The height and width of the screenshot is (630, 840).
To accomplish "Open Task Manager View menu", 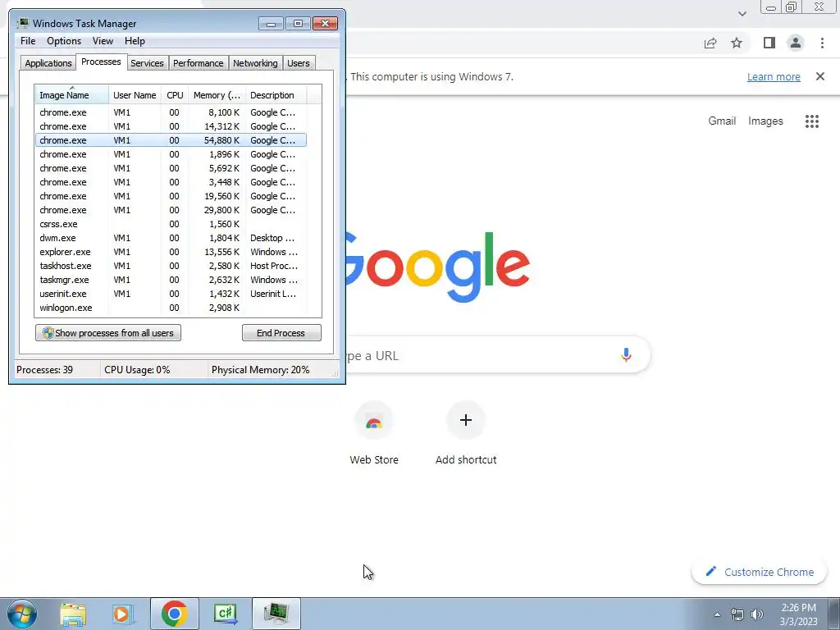I will (x=103, y=41).
